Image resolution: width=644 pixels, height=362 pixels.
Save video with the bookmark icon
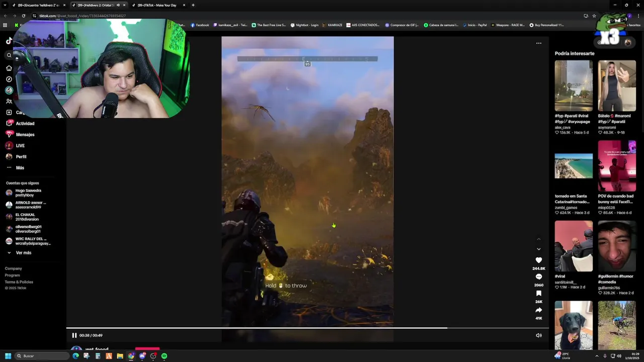pyautogui.click(x=538, y=293)
